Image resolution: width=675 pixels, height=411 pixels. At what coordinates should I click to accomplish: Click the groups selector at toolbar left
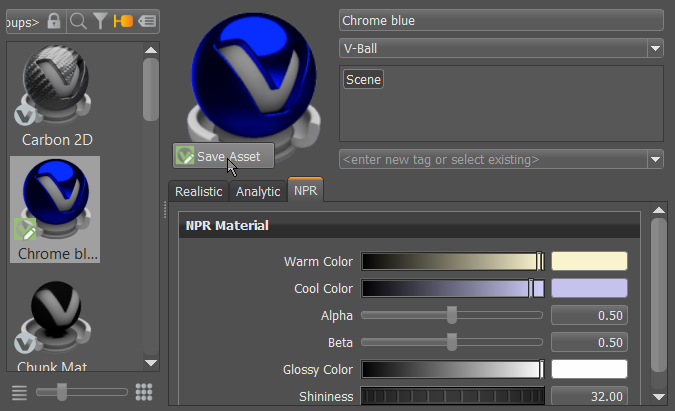23,22
